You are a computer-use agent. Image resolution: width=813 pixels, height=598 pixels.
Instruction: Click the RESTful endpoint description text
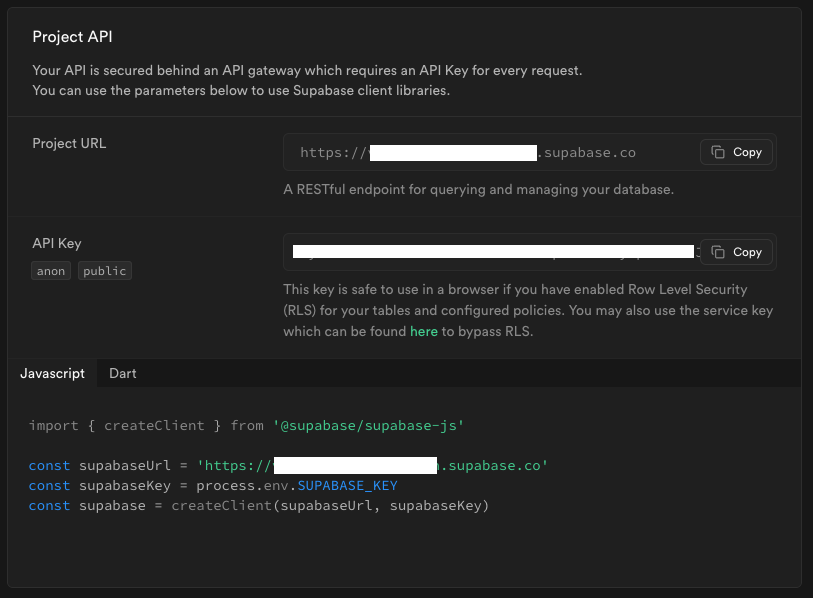point(479,190)
